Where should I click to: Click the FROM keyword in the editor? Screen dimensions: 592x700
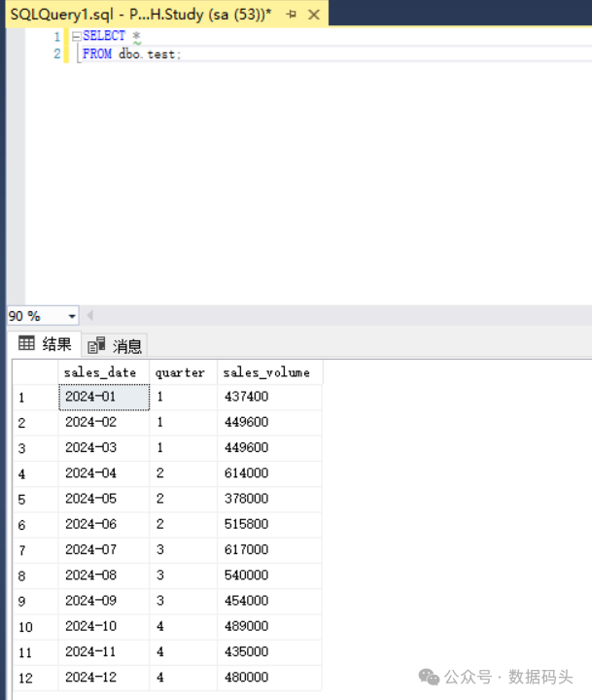click(x=97, y=53)
